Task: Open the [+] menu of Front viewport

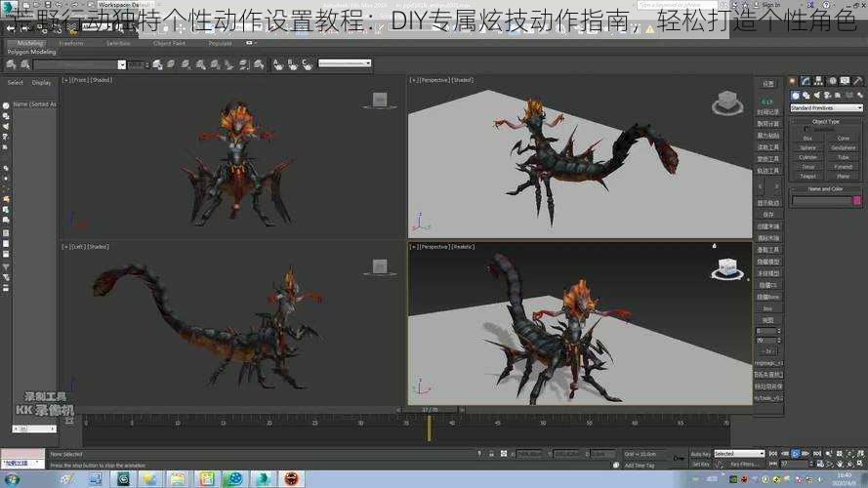Action: pos(66,80)
